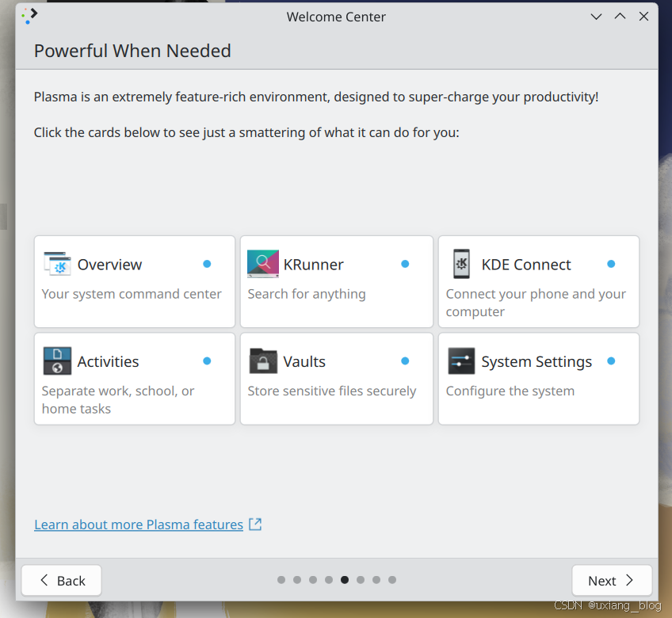672x618 pixels.
Task: Jump to the second page indicator dot
Action: (x=297, y=580)
